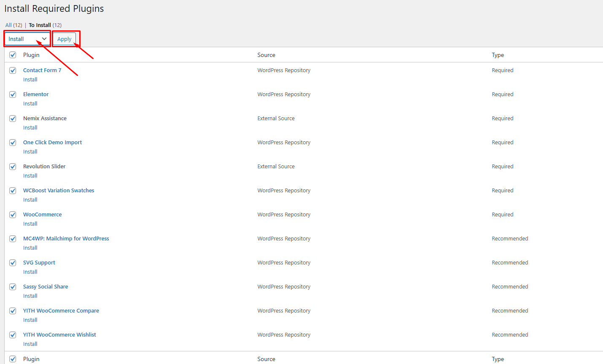The width and height of the screenshot is (603, 364).
Task: Open the YITH WooCommerce Wishlist link
Action: [59, 335]
